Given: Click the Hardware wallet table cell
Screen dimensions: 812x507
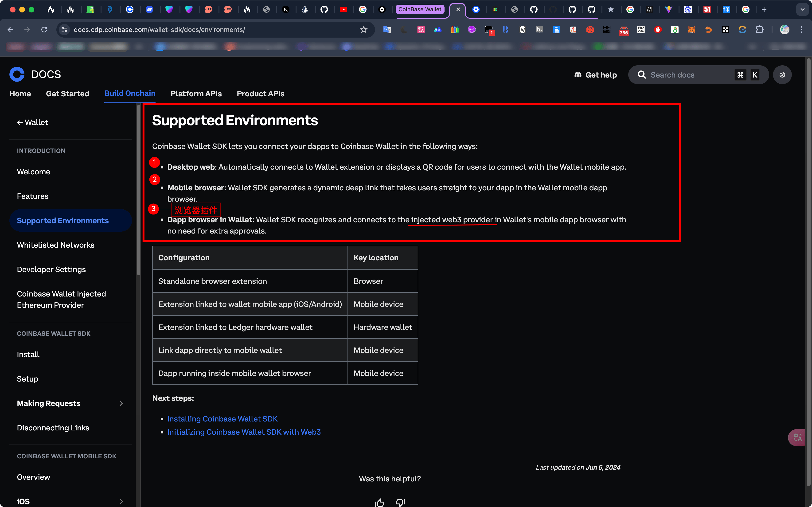Looking at the screenshot, I should (x=383, y=327).
